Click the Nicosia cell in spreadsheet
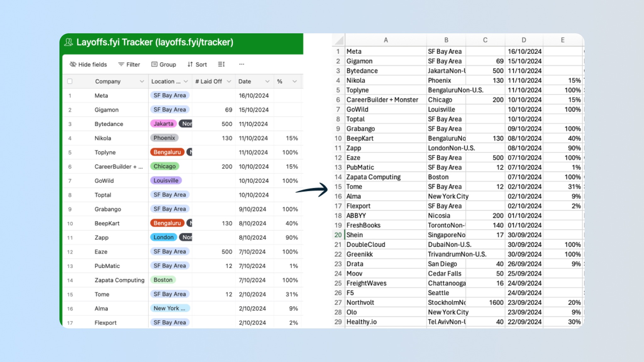 pos(446,216)
